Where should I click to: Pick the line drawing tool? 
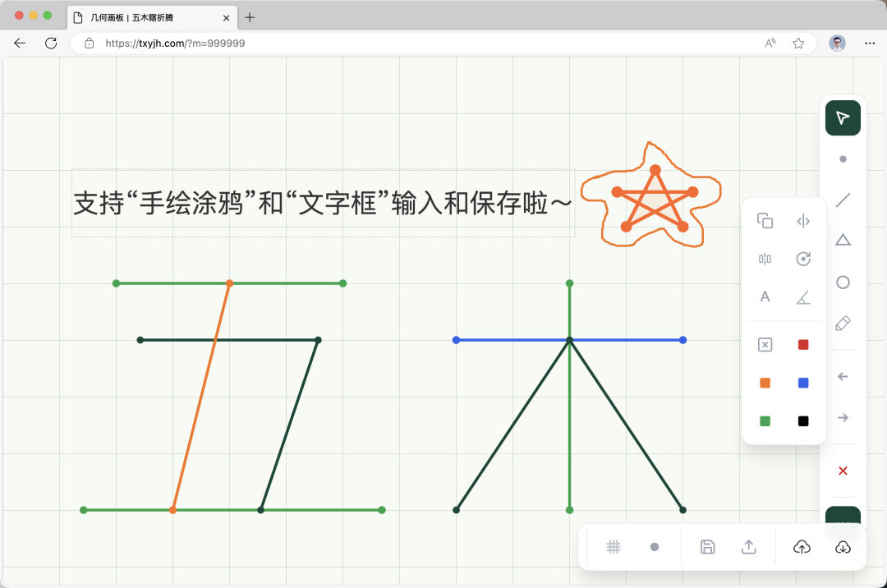pyautogui.click(x=843, y=200)
